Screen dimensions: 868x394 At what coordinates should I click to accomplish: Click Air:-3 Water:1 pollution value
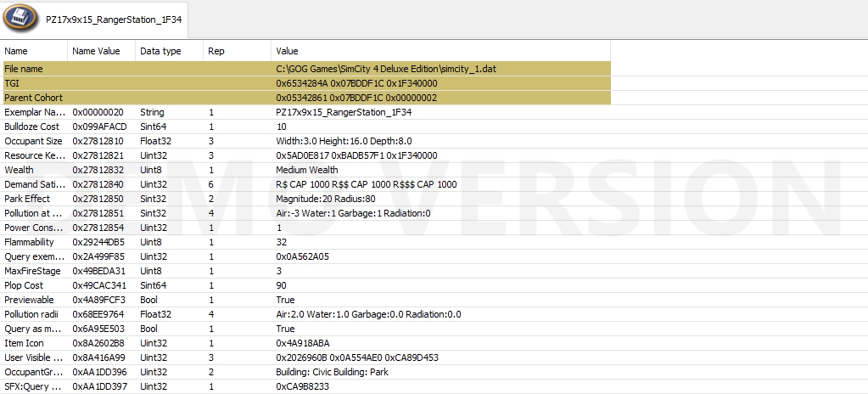(353, 213)
